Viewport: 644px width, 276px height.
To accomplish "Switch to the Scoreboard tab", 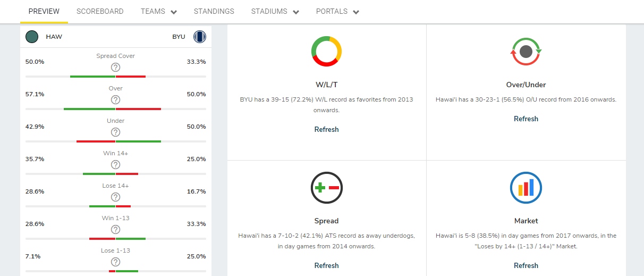I will [100, 11].
